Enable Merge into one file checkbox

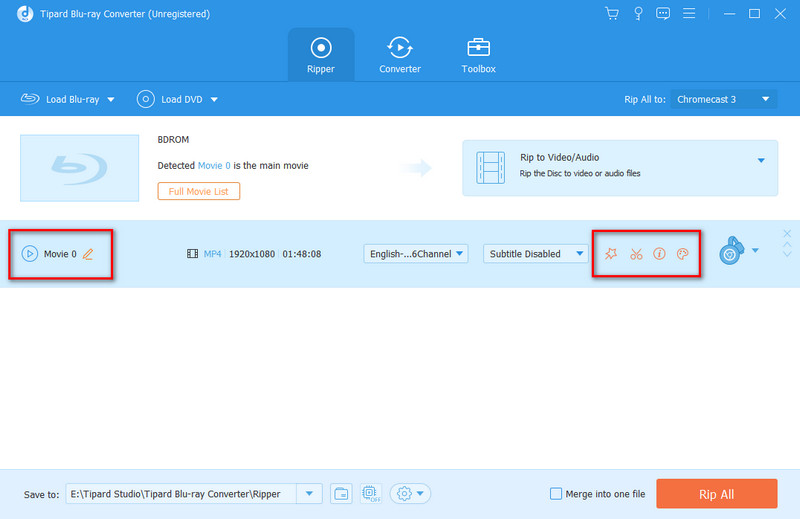pos(556,493)
